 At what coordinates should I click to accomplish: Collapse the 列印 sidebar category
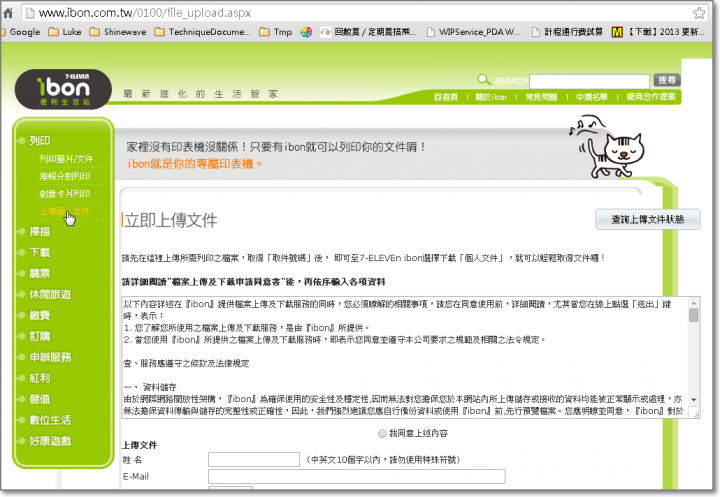[x=39, y=141]
